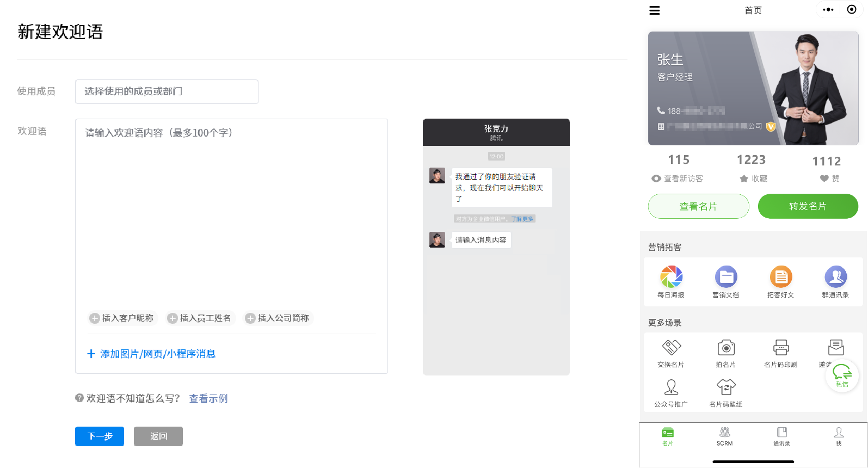Viewport: 868px width, 468px height.
Task: Open the 公众号推广 promotion icon
Action: [x=671, y=387]
